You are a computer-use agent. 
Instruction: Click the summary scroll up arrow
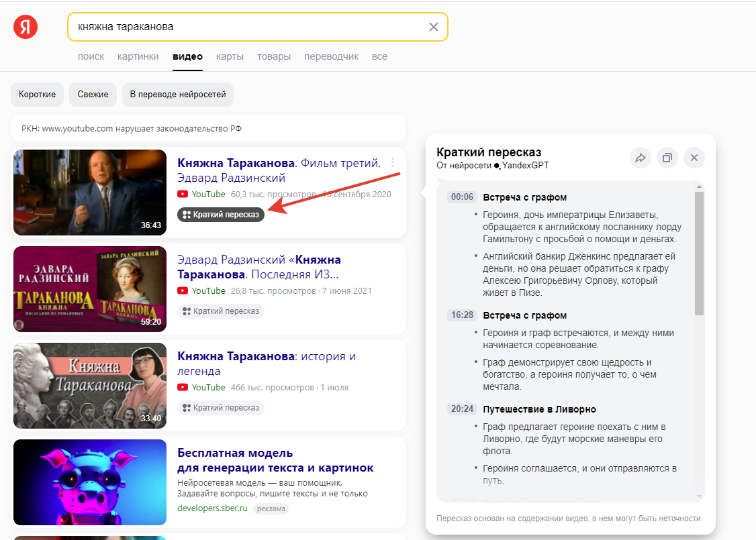point(699,186)
